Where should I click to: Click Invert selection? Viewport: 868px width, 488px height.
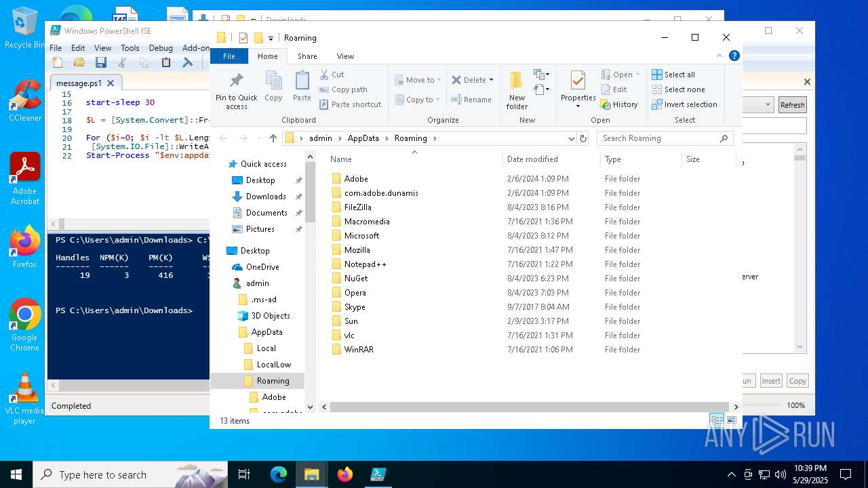[x=684, y=104]
